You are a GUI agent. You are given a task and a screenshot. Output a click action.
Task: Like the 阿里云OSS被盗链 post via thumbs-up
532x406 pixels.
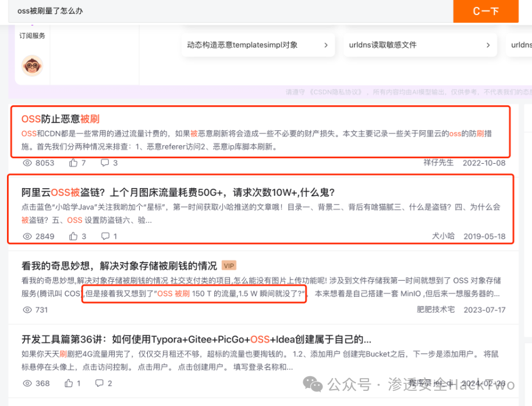coord(73,236)
